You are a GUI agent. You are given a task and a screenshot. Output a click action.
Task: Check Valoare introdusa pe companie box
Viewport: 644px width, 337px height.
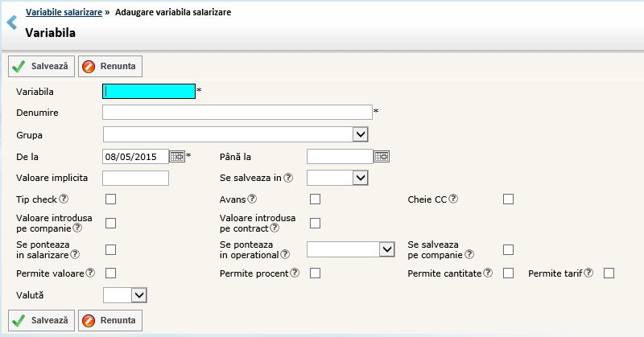point(110,223)
